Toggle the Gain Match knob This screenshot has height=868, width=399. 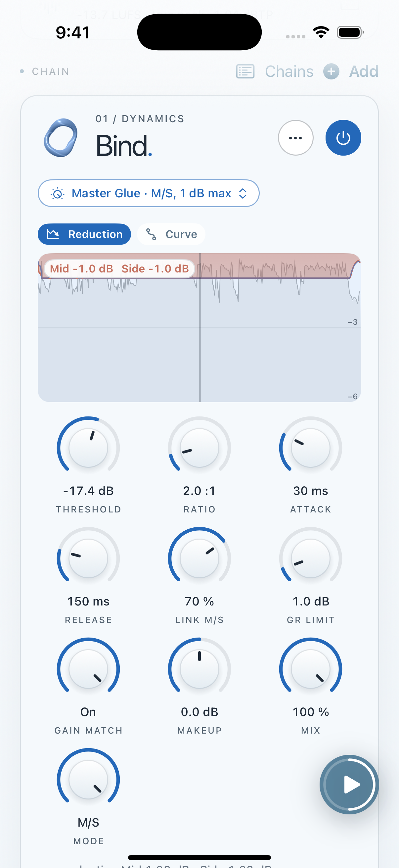[88, 669]
